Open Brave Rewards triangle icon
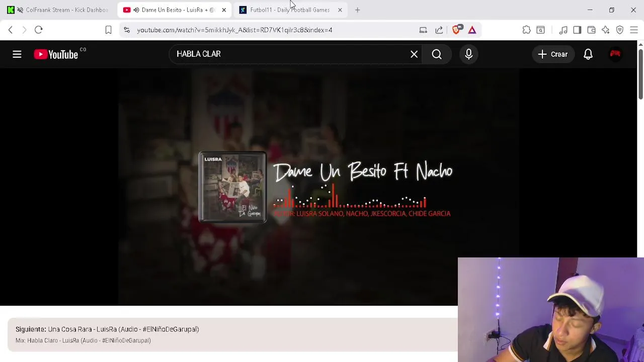 472,30
